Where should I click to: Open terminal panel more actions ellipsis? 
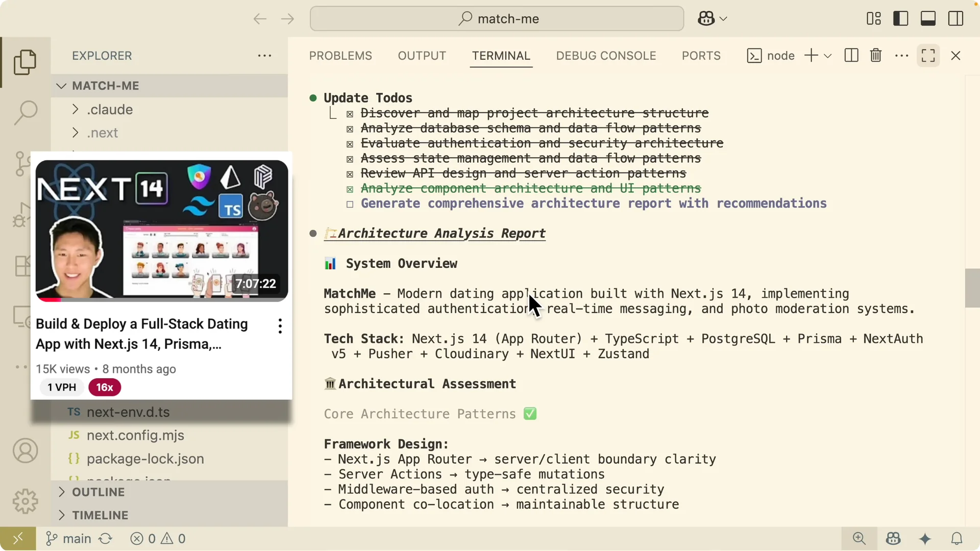902,56
